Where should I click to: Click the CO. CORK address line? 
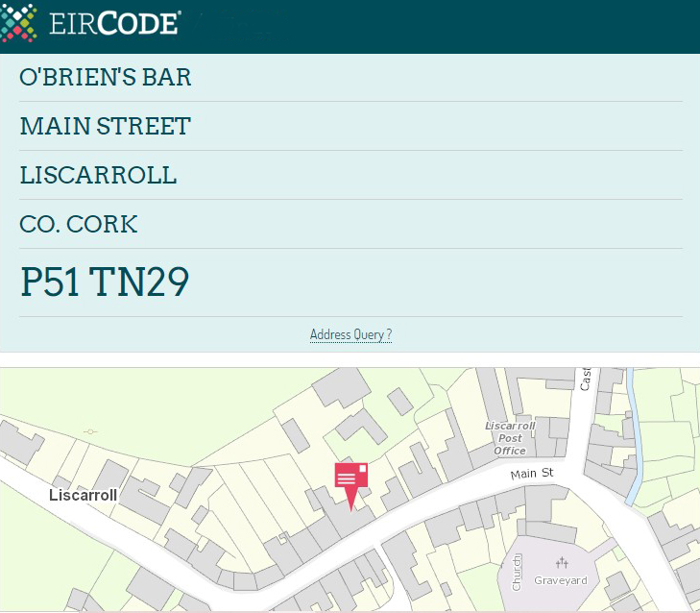79,225
